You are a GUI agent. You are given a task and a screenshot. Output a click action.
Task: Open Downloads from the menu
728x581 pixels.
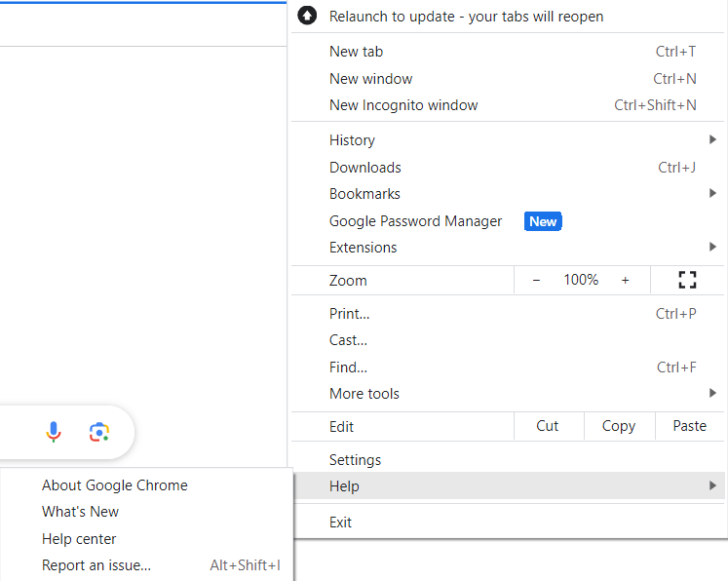[365, 168]
